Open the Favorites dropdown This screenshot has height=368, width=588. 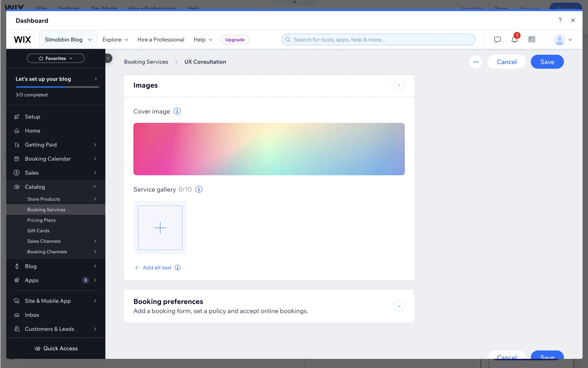pyautogui.click(x=56, y=58)
